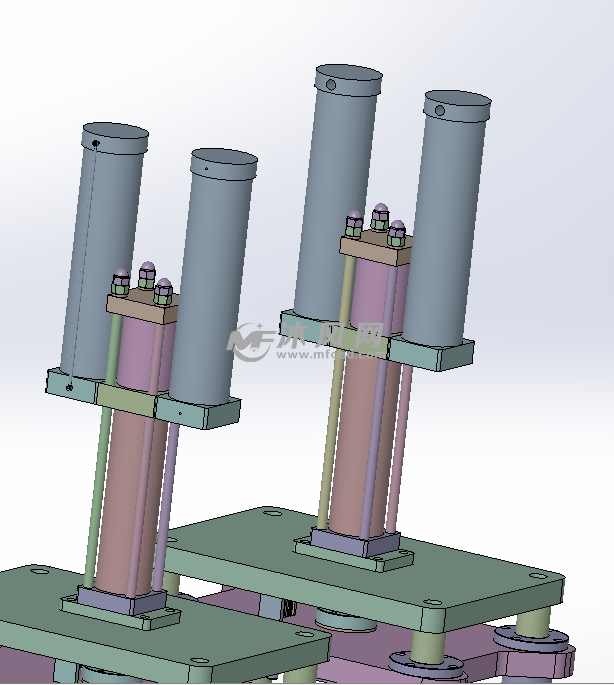614x685 pixels.
Task: Pick the tallest gray cylinder's top face
Action: [x=349, y=78]
